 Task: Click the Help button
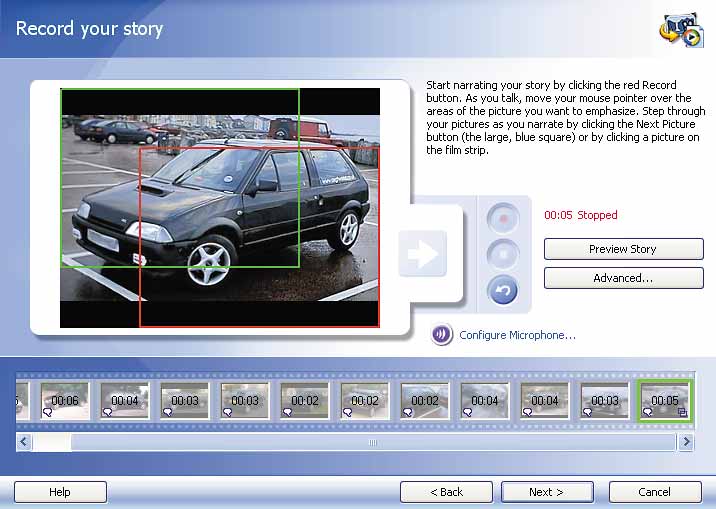60,492
